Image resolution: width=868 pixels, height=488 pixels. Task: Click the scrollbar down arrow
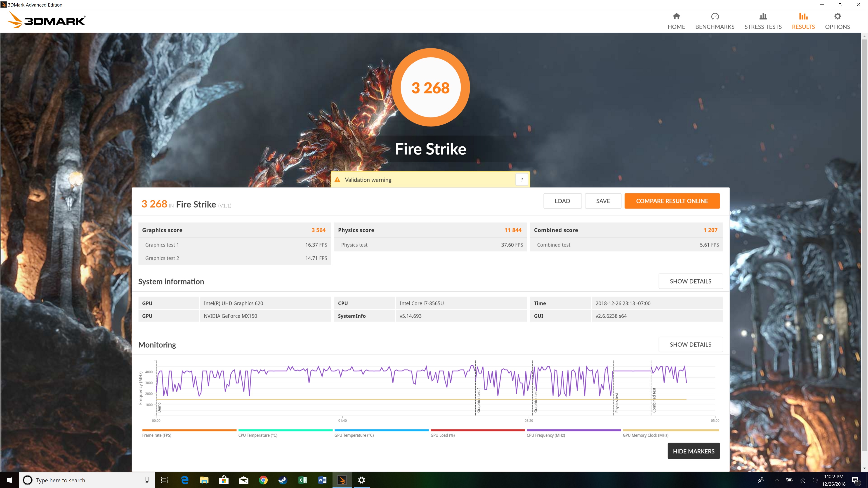(864, 469)
